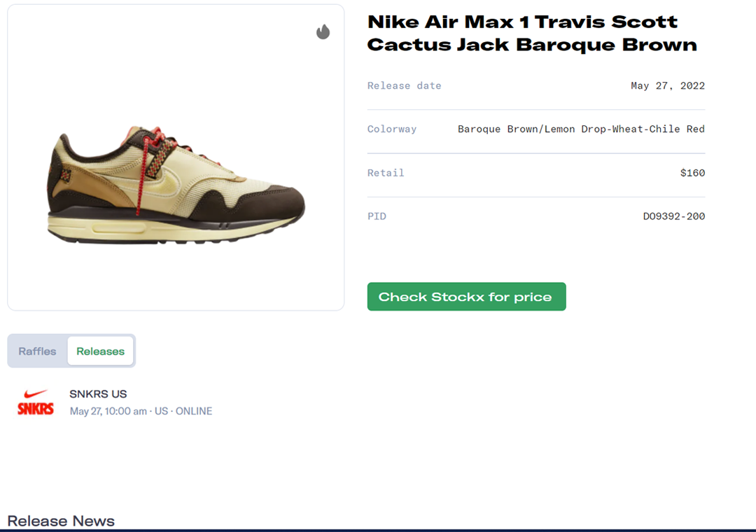Screen dimensions: 756x532
Task: Click Check Stockx for price button
Action: [466, 297]
